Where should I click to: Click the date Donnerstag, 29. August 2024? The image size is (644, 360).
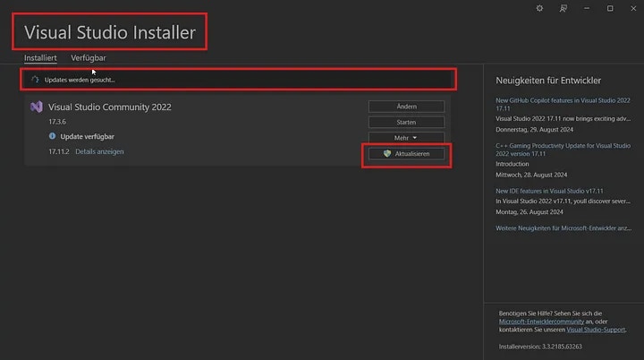[x=534, y=129]
